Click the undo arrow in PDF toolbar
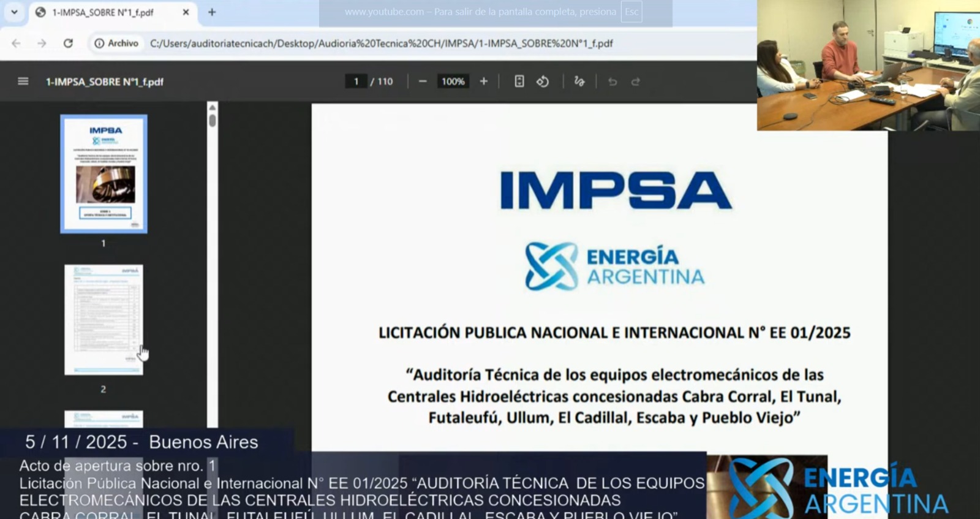Screen dimensions: 980x519 pos(612,81)
